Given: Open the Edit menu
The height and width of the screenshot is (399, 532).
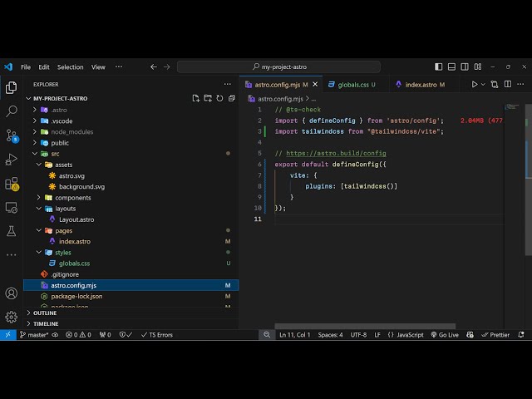Looking at the screenshot, I should click(x=44, y=66).
